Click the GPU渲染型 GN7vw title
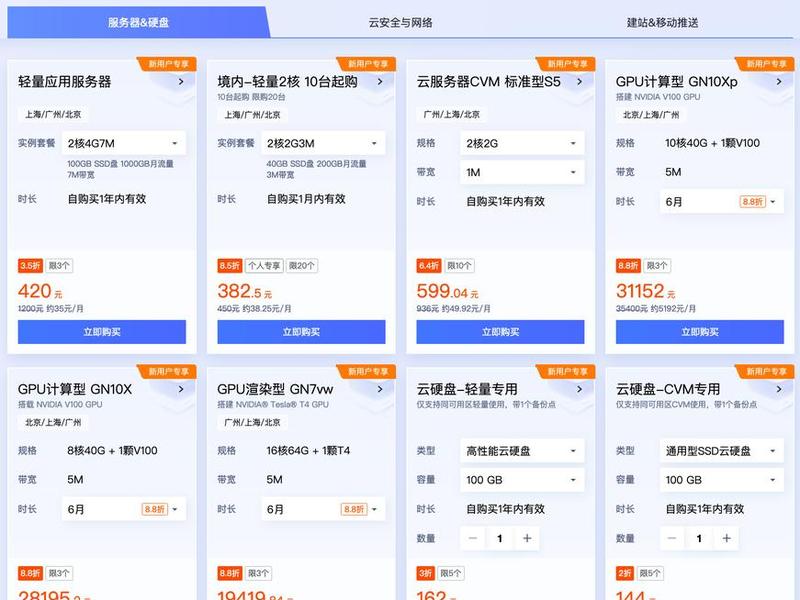 coord(275,389)
